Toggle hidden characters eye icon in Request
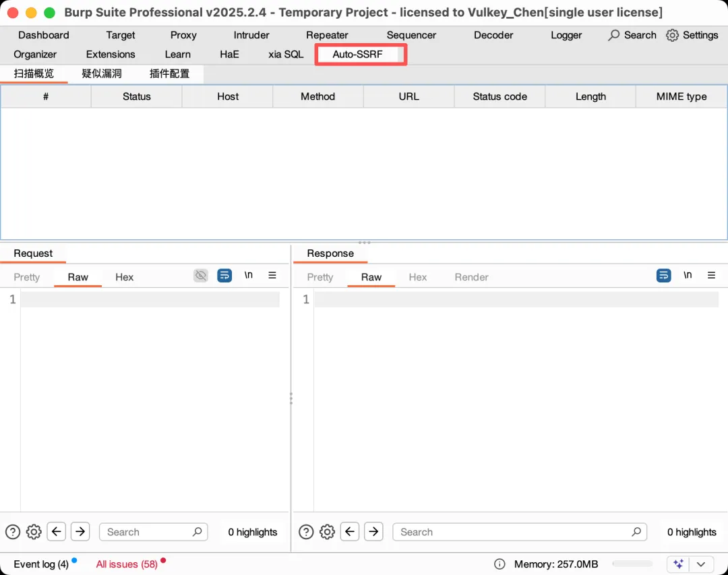The image size is (728, 575). pyautogui.click(x=201, y=276)
